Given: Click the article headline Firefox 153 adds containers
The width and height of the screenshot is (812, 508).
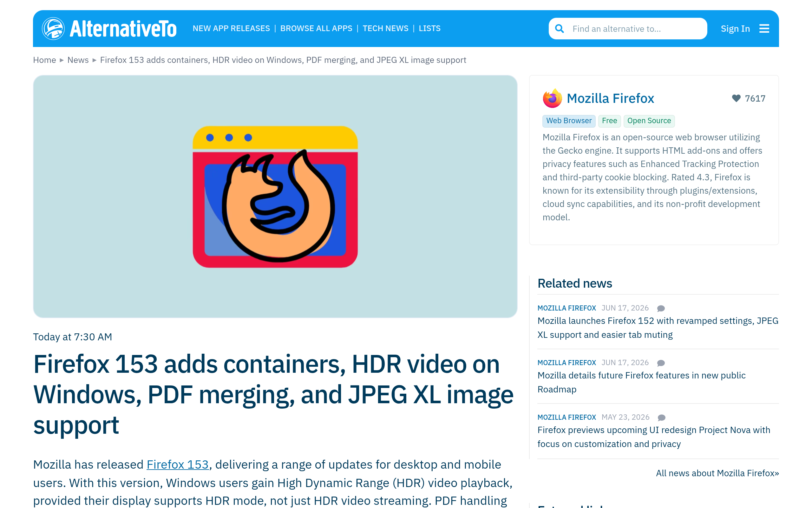Looking at the screenshot, I should tap(273, 394).
